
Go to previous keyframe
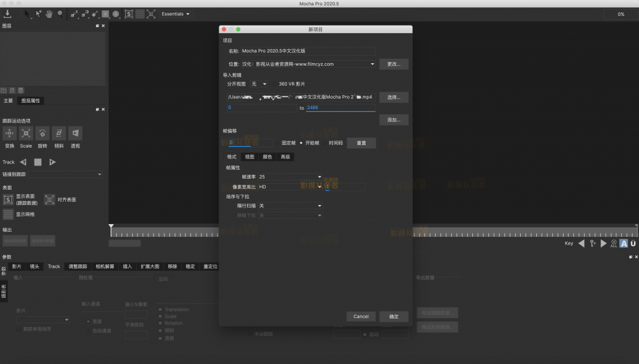pyautogui.click(x=581, y=243)
